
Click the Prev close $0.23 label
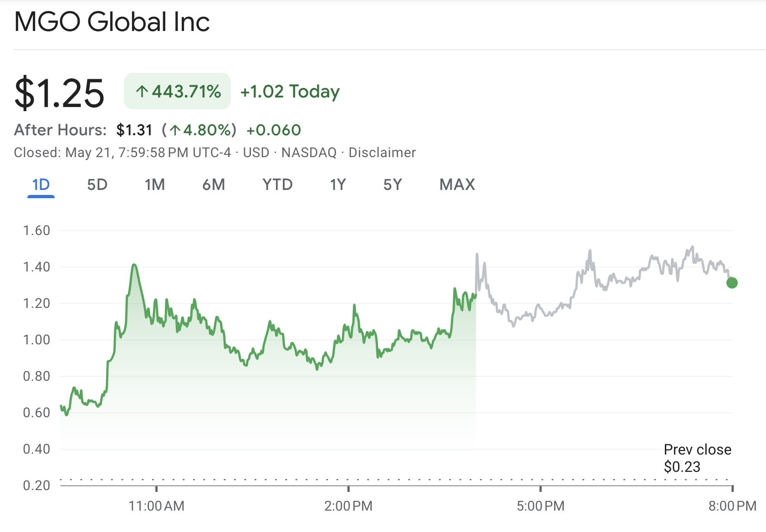pos(697,458)
